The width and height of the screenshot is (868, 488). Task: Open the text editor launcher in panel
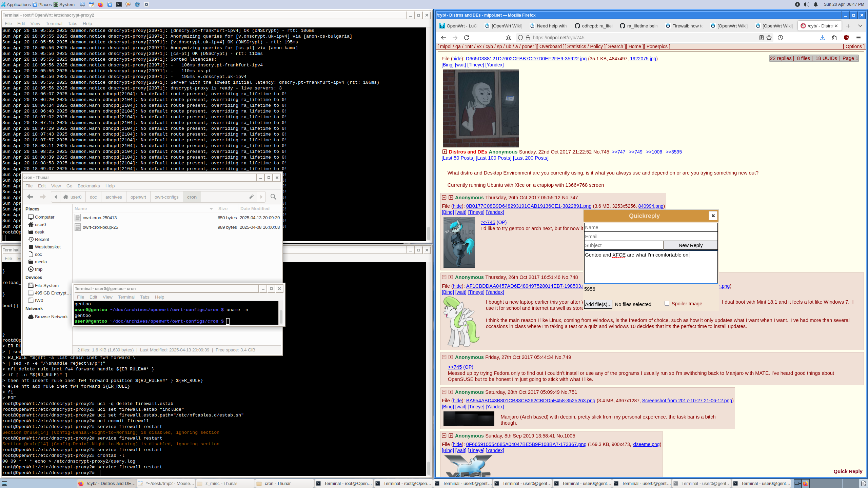click(92, 4)
